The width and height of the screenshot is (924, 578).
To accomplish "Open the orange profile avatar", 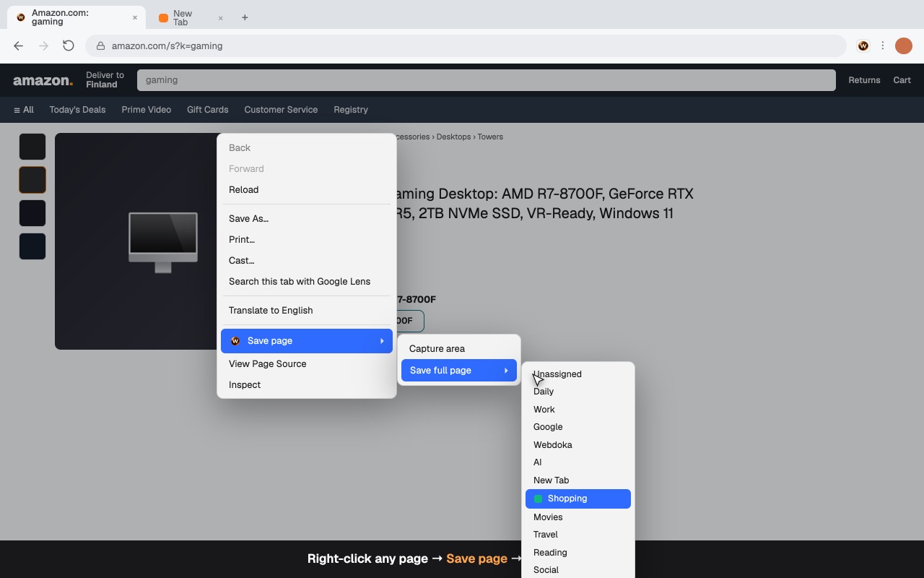I will pos(904,46).
